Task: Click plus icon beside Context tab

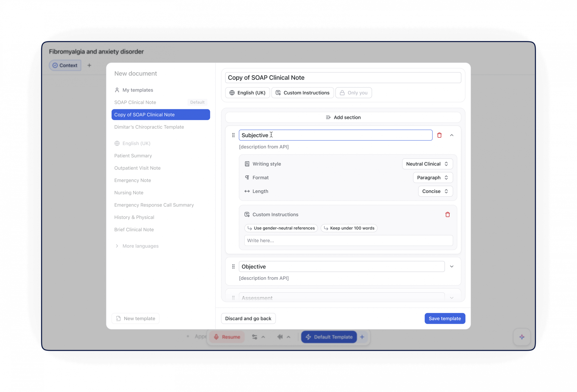Action: (89, 65)
